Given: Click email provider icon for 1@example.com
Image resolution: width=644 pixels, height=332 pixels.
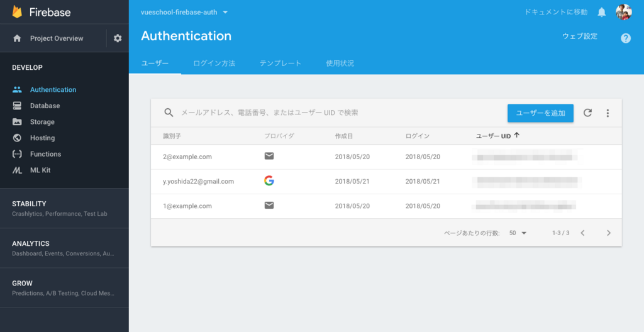Looking at the screenshot, I should coord(269,206).
